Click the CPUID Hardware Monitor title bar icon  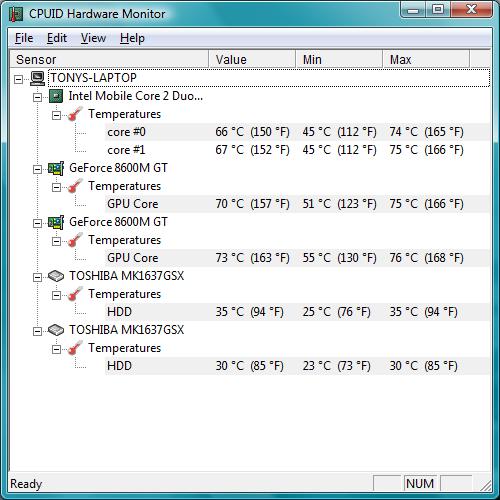[16, 14]
